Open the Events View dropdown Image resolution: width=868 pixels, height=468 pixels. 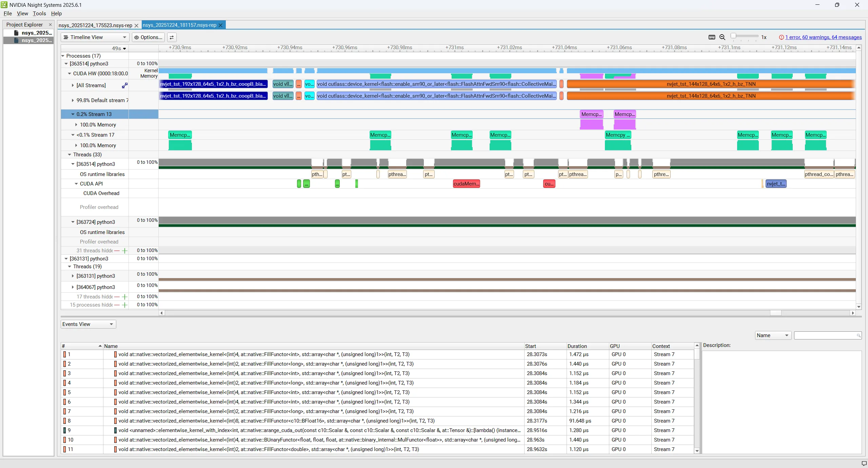[x=88, y=324]
